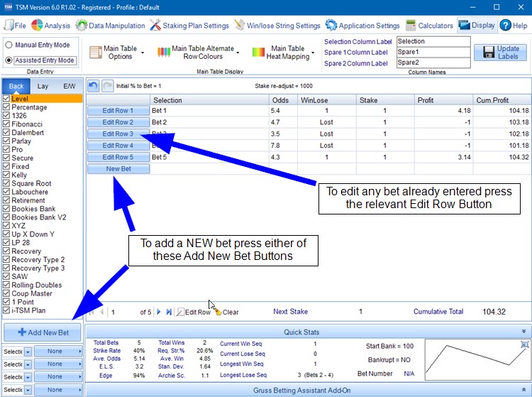Click the Update Labels save icon
The width and height of the screenshot is (532, 397).
pyautogui.click(x=488, y=52)
